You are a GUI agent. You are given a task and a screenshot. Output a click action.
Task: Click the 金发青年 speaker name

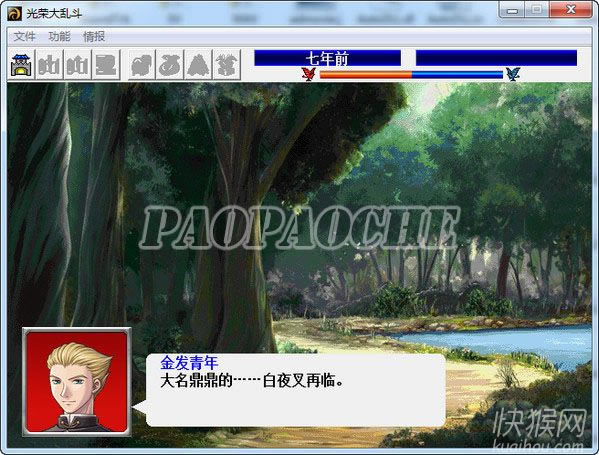(189, 363)
